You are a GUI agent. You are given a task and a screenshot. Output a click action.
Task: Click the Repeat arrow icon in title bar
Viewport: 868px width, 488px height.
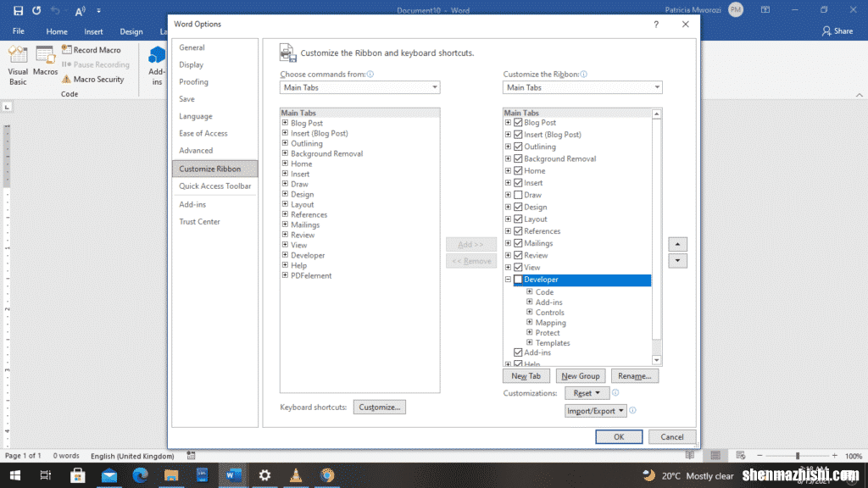[36, 10]
